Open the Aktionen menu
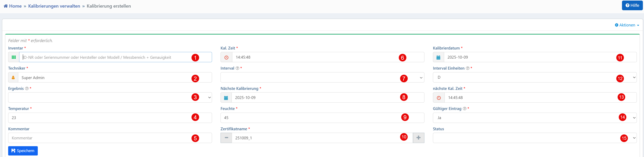 (x=627, y=25)
